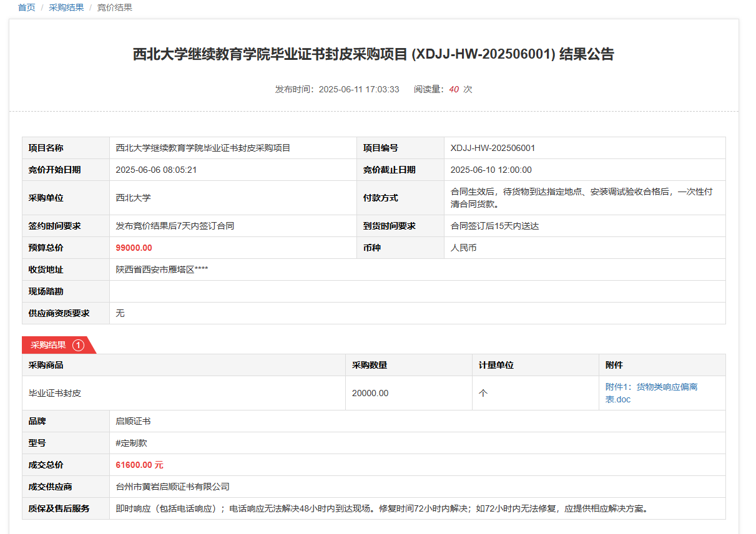This screenshot has height=534, width=756.
Task: Click the bidding start date 2025-06-06 08:05:21
Action: point(156,170)
